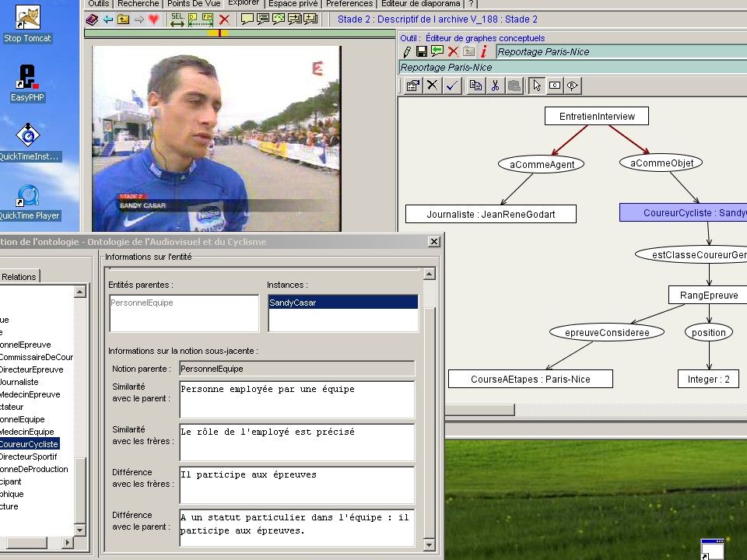Copy selection with the copy icon
Screen dimensions: 747x560
point(475,86)
